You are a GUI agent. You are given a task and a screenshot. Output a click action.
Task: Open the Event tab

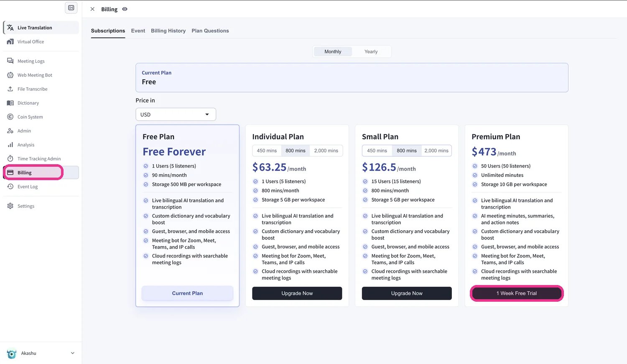point(138,31)
